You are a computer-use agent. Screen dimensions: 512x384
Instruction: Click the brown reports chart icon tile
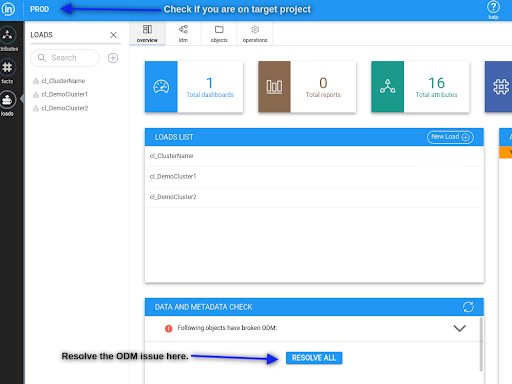274,87
